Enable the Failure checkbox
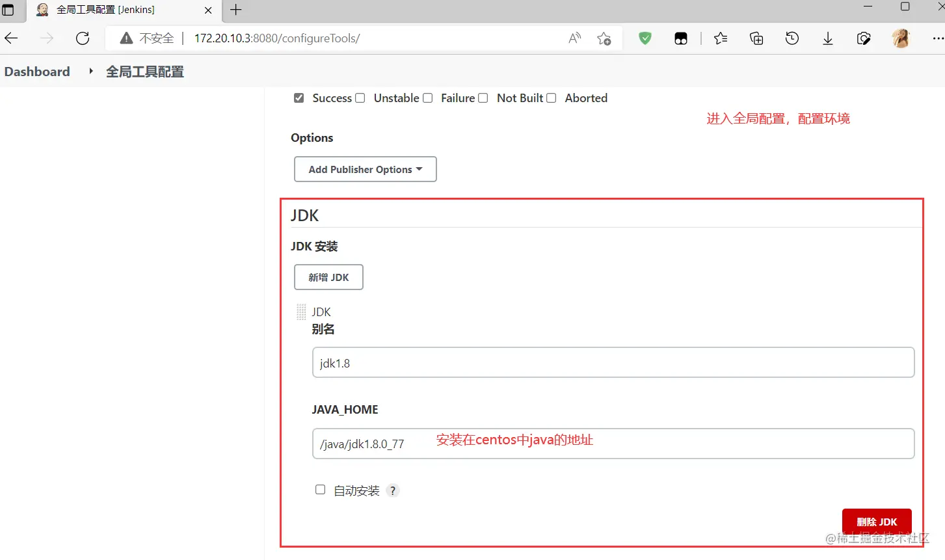Image resolution: width=945 pixels, height=560 pixels. (x=427, y=98)
